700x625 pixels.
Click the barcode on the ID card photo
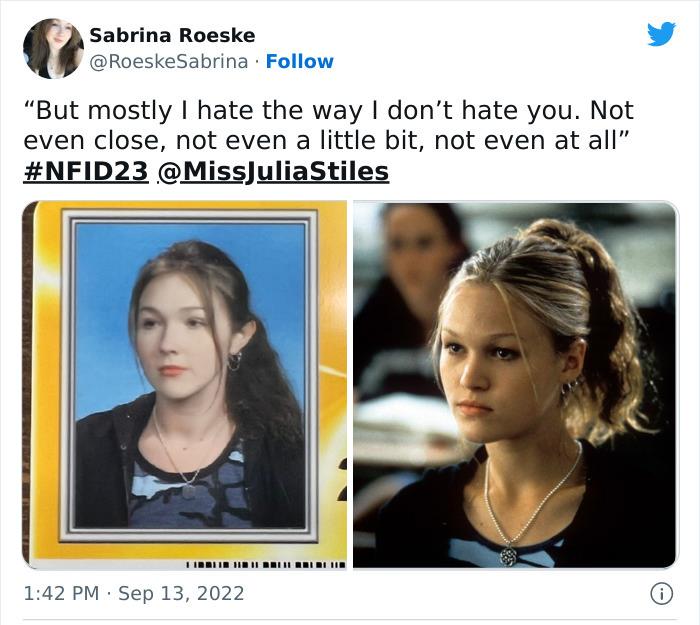pos(266,565)
